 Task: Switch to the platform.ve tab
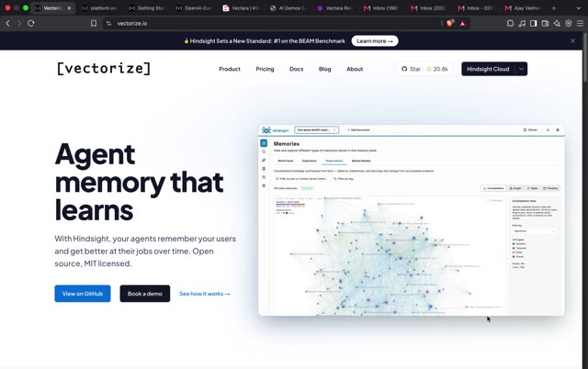coord(99,8)
